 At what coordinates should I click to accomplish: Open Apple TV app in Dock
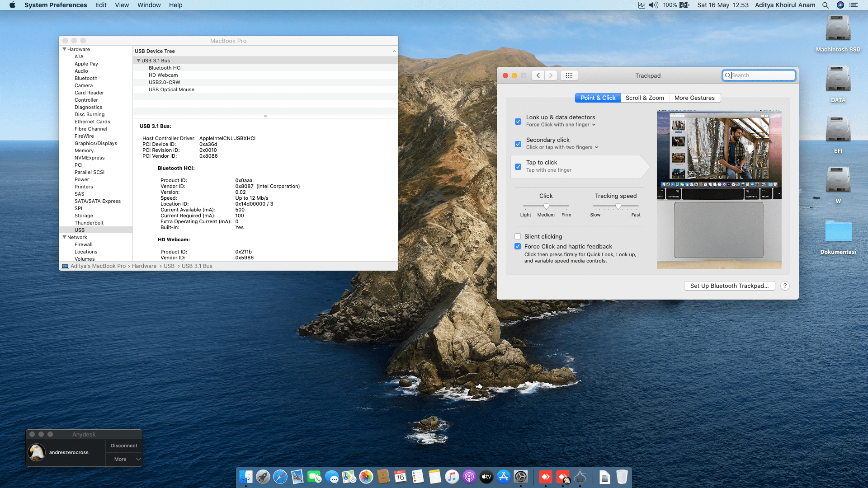pyautogui.click(x=486, y=477)
